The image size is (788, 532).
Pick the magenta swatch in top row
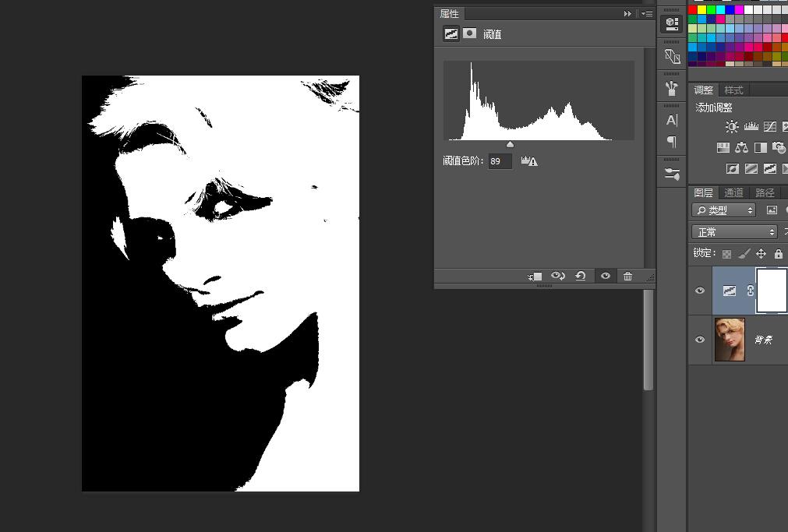pos(739,10)
